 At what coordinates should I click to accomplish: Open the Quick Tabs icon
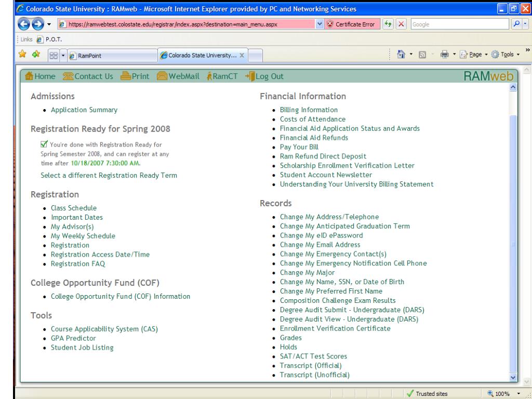(x=54, y=55)
